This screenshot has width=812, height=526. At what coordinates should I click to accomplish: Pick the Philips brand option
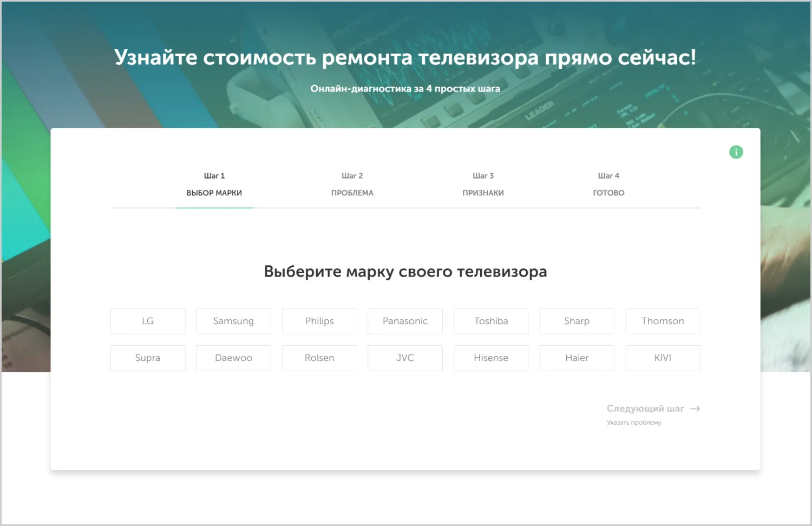click(x=319, y=321)
